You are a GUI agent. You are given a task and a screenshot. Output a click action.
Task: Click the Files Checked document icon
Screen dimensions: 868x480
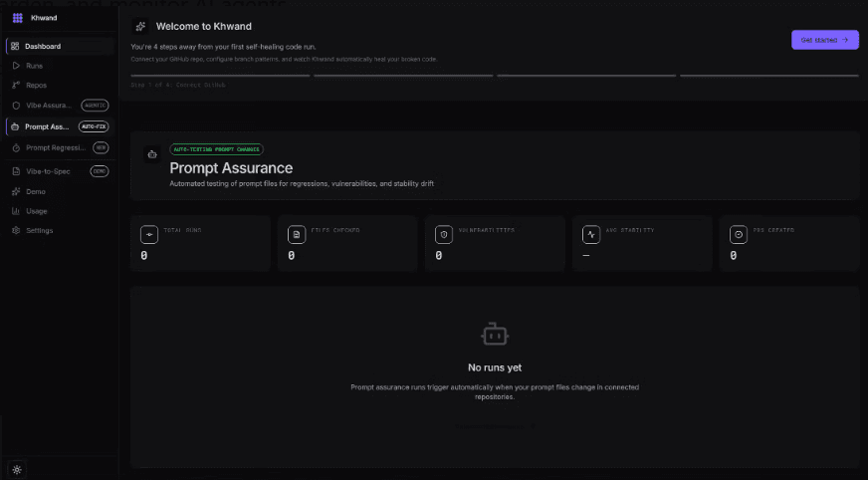coord(297,234)
